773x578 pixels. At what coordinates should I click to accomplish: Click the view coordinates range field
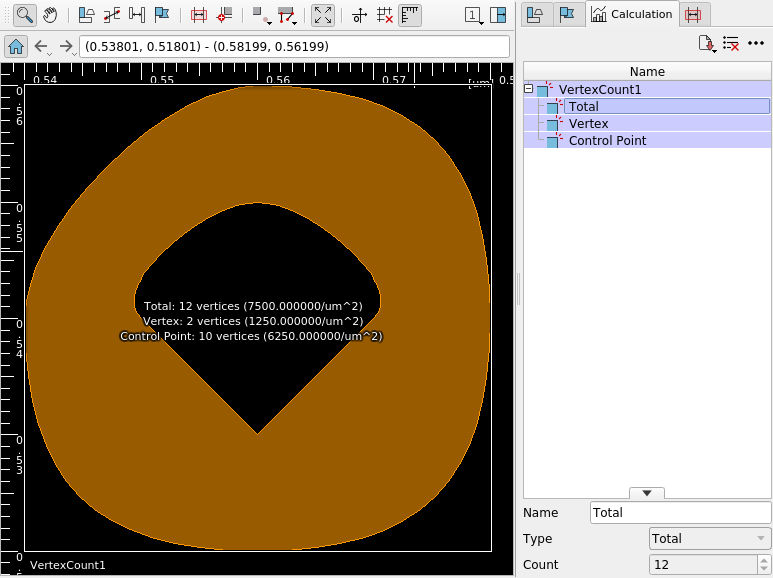[294, 47]
